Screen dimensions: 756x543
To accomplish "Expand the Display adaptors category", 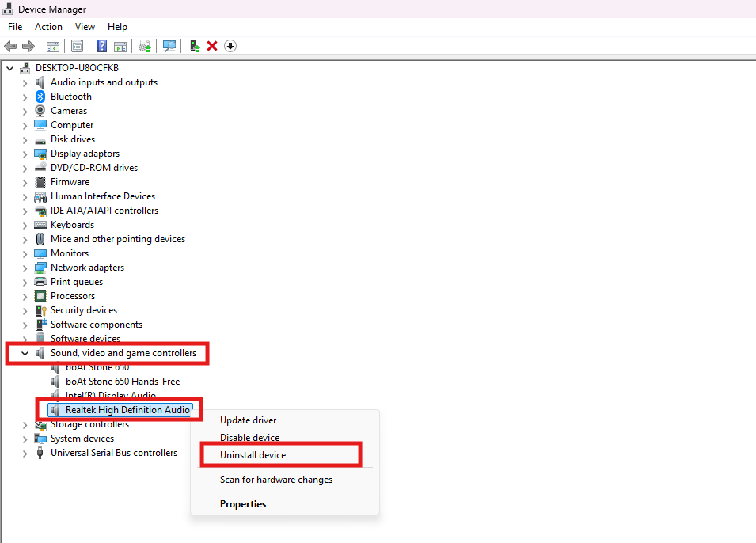I will (x=25, y=154).
